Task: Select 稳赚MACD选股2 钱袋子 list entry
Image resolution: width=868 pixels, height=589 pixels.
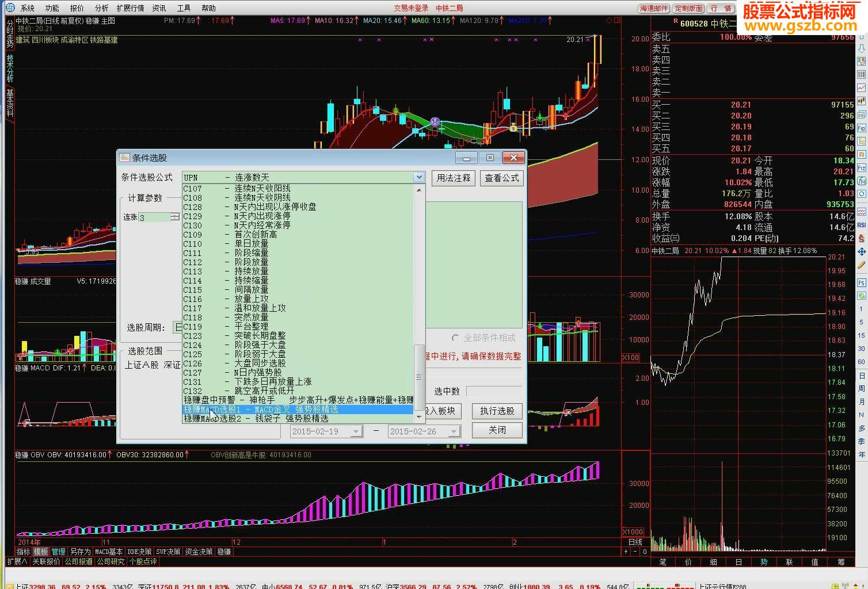Action: coord(298,419)
